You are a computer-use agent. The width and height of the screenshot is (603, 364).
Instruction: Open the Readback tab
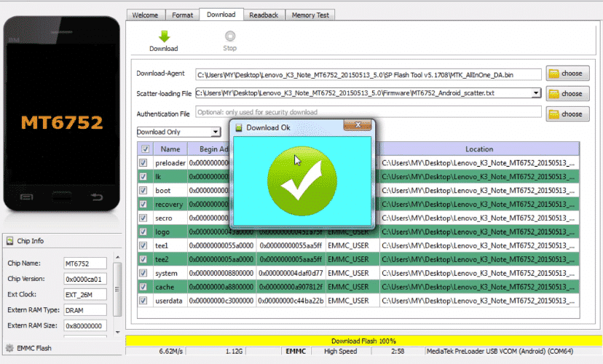point(264,15)
